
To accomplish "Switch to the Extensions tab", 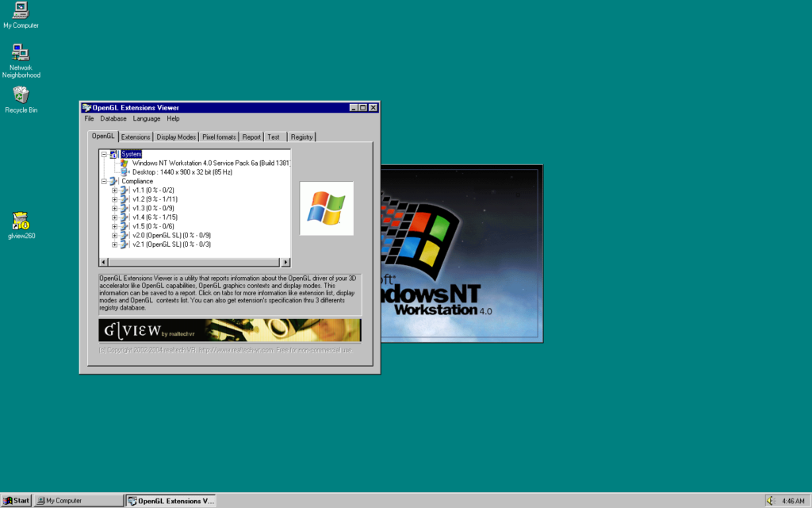I will coord(136,137).
